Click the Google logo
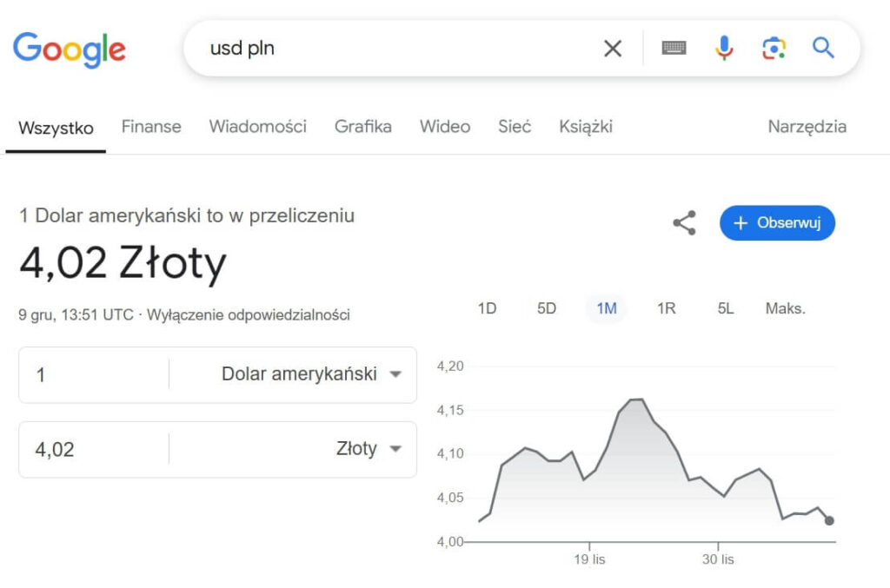The width and height of the screenshot is (890, 588). click(69, 48)
